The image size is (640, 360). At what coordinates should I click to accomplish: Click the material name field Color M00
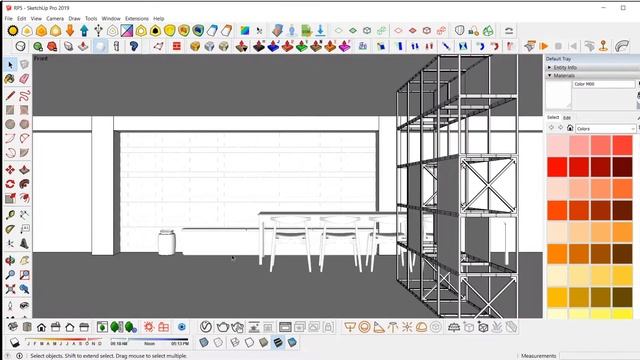point(604,84)
